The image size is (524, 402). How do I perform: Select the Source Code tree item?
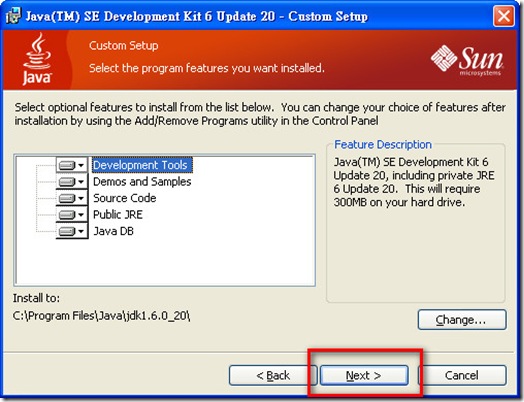(124, 198)
